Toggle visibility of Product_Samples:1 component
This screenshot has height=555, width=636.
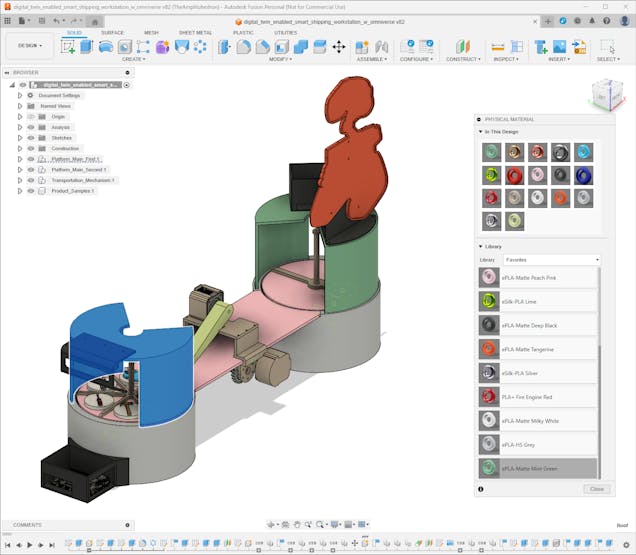pyautogui.click(x=31, y=191)
